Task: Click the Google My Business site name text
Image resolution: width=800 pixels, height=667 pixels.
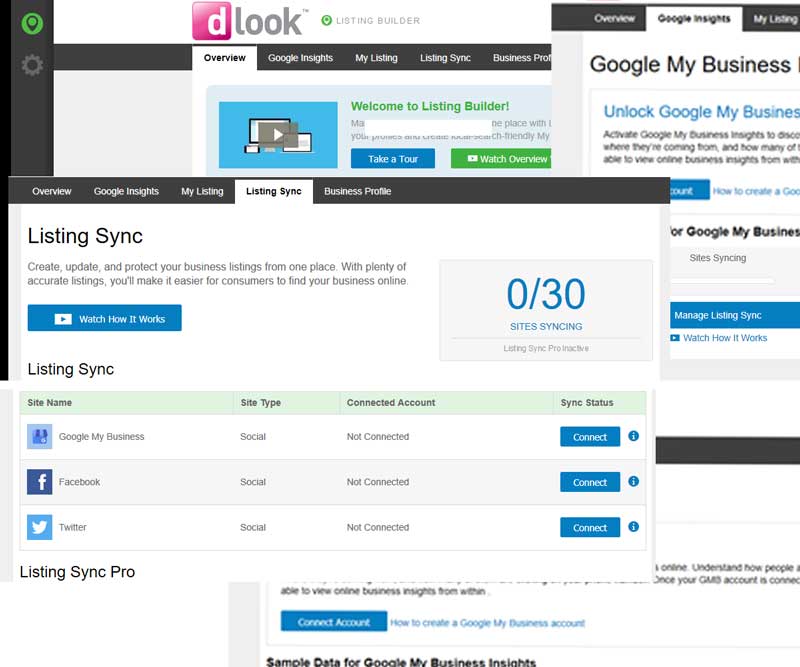Action: point(102,437)
